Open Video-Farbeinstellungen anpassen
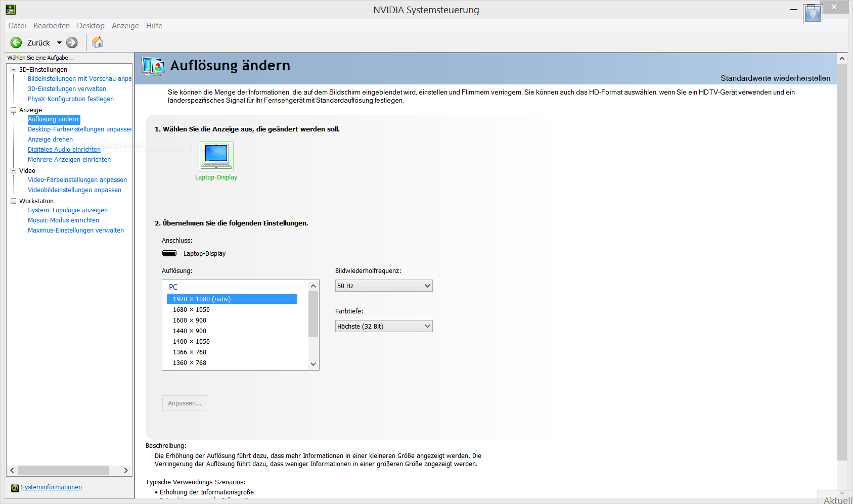Viewport: 853px width, 504px height. coord(77,180)
